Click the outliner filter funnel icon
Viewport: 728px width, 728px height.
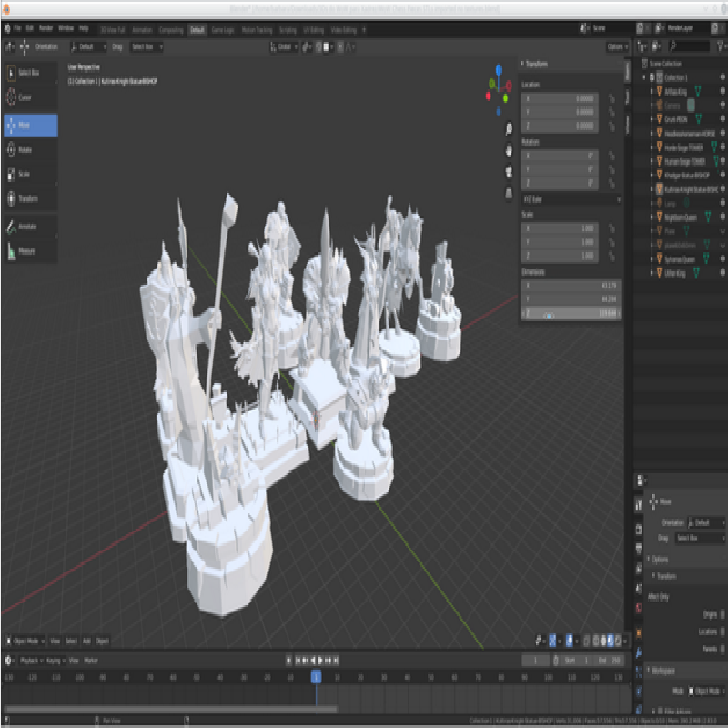point(721,46)
